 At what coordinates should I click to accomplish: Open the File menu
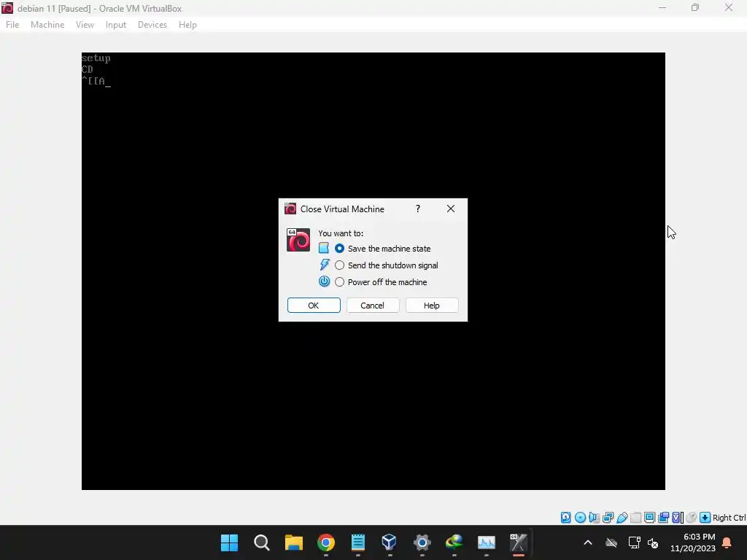coord(12,25)
